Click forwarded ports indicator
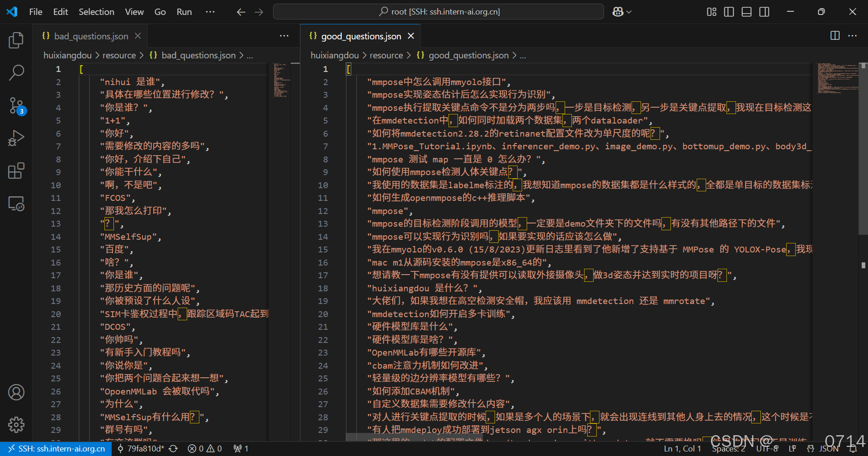 tap(241, 449)
